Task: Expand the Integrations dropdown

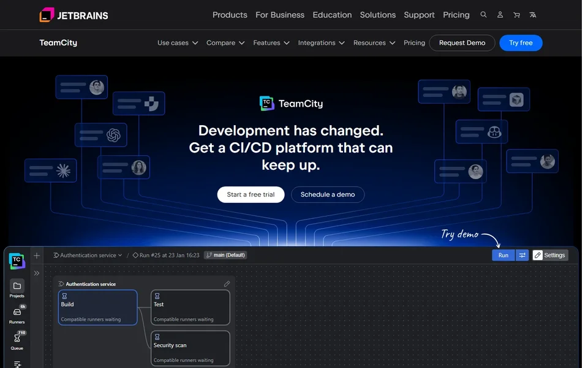Action: 321,43
